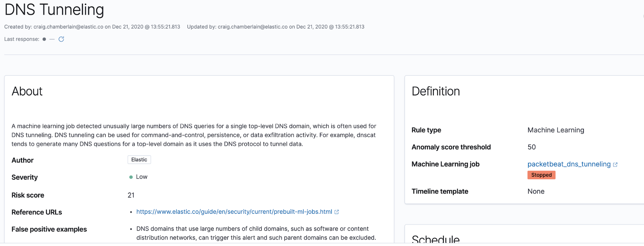Click the Elastic author badge
Screen dimensions: 644x246
click(x=139, y=160)
